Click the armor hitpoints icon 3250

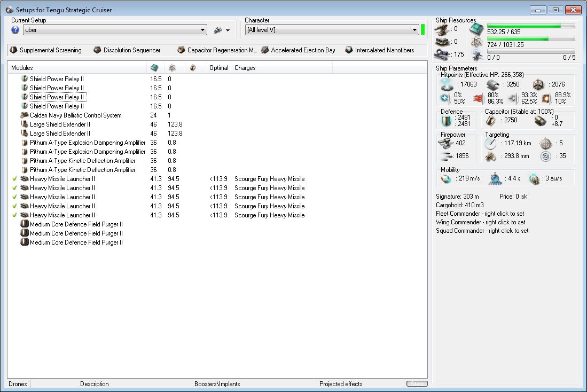tap(492, 85)
